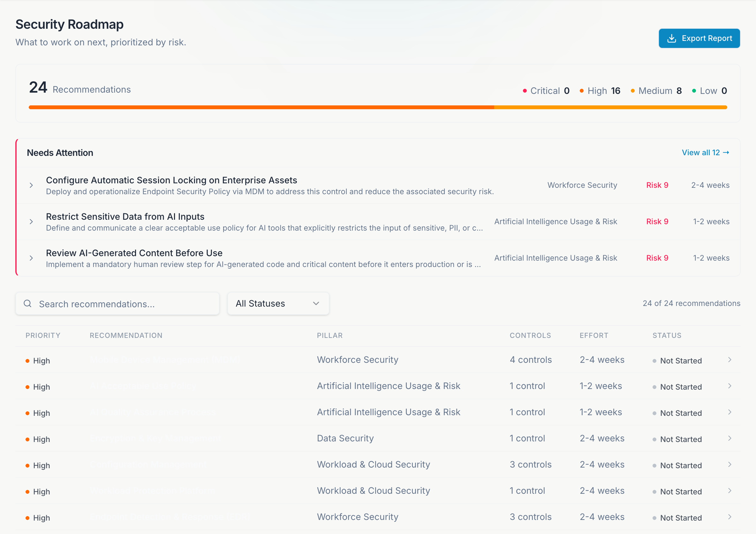Click the Needs Attention heading

pos(60,153)
